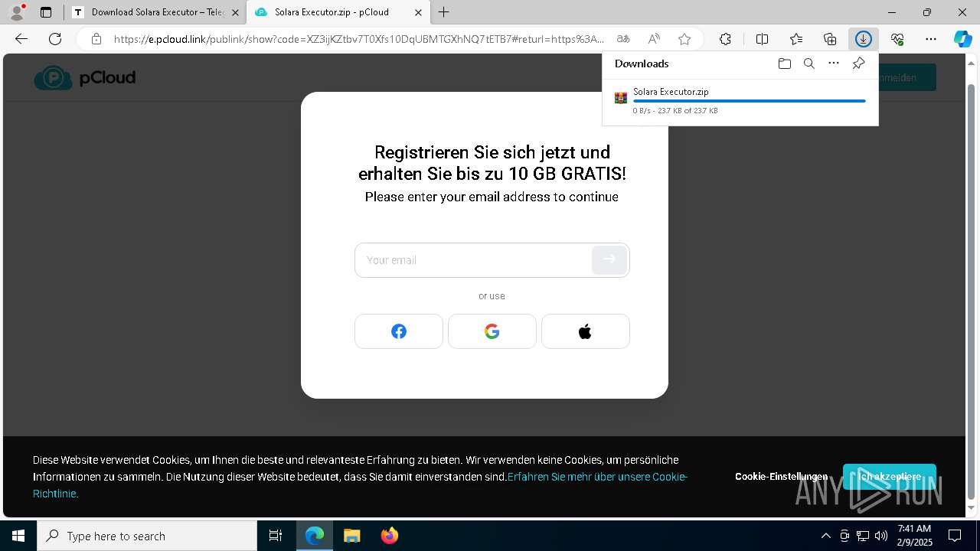Click the Your email input field

pyautogui.click(x=472, y=260)
